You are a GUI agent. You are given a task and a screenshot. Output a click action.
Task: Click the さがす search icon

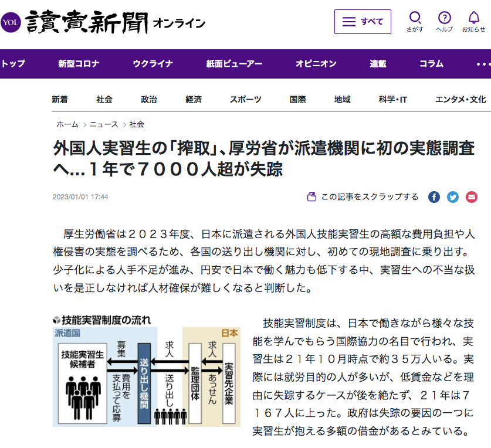415,22
